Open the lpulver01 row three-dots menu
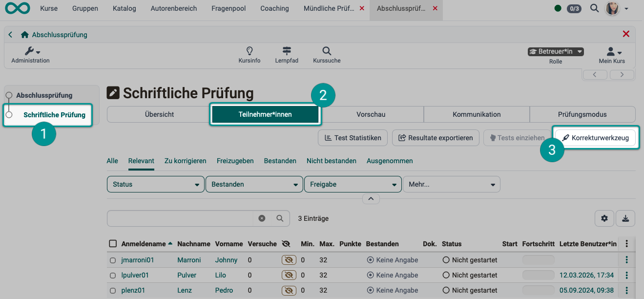The width and height of the screenshot is (644, 299). pos(627,275)
